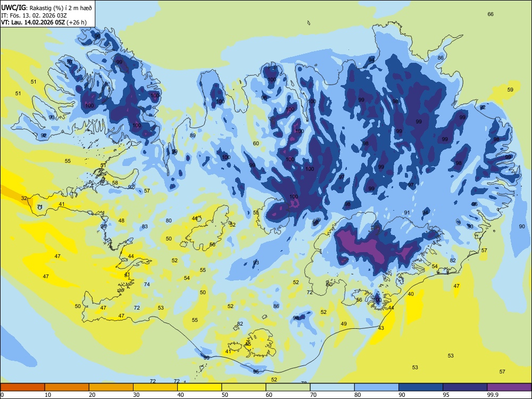
Task: Select the '83' humidity value on the map
Action: [145, 226]
